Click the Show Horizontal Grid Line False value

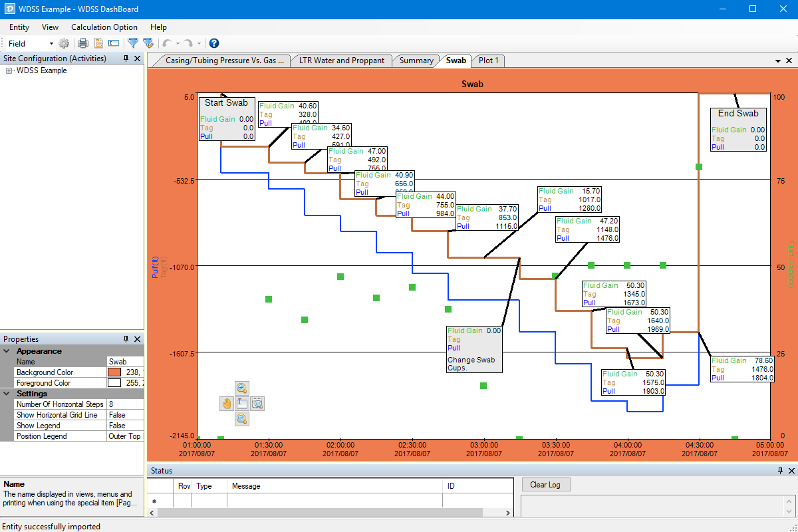click(125, 415)
